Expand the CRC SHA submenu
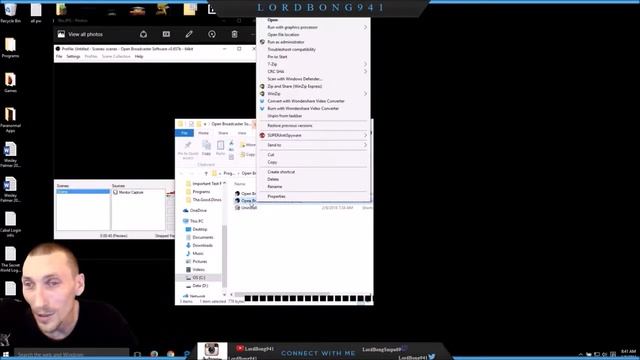640x360 pixels. pyautogui.click(x=313, y=71)
